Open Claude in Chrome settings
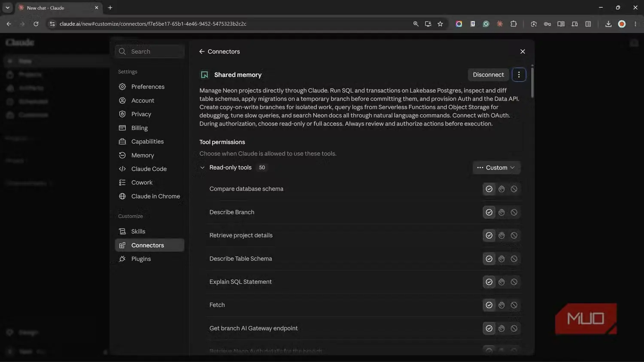The image size is (644, 362). pyautogui.click(x=149, y=196)
